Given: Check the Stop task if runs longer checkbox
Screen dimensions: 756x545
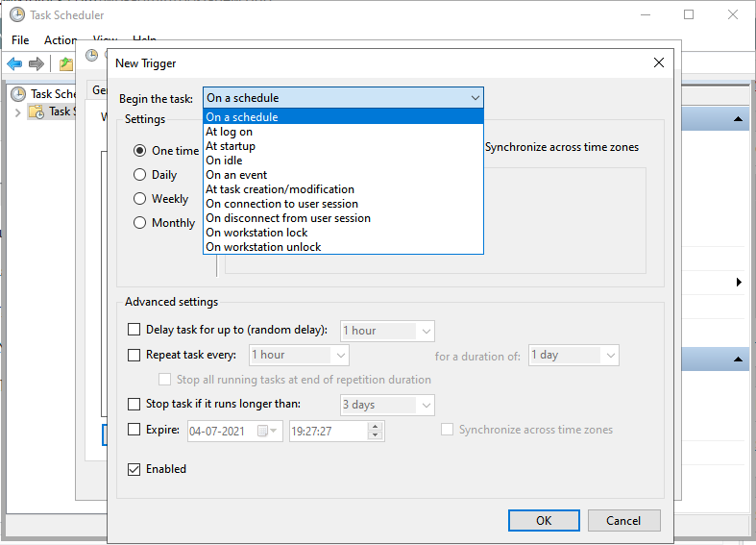Looking at the screenshot, I should (x=134, y=404).
